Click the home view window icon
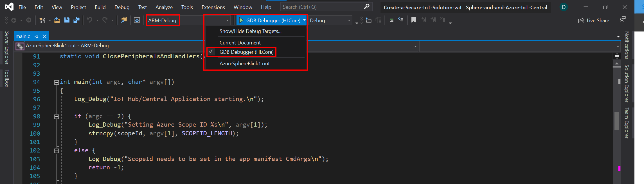This screenshot has height=184, width=644. [137, 20]
